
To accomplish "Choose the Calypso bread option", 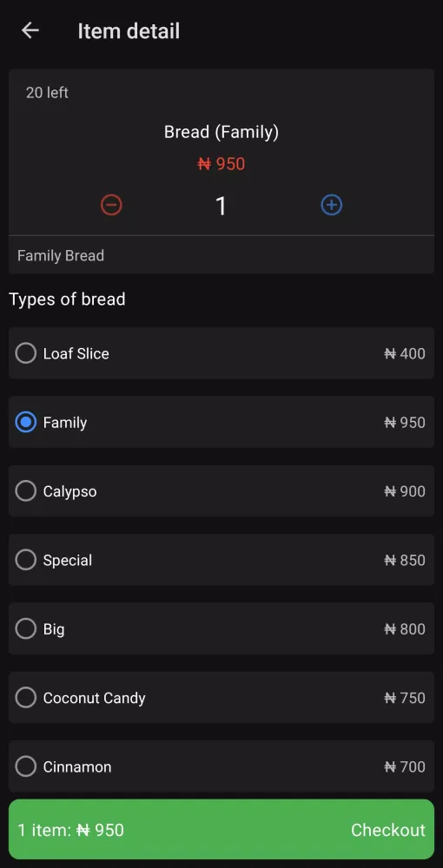I will click(x=25, y=491).
